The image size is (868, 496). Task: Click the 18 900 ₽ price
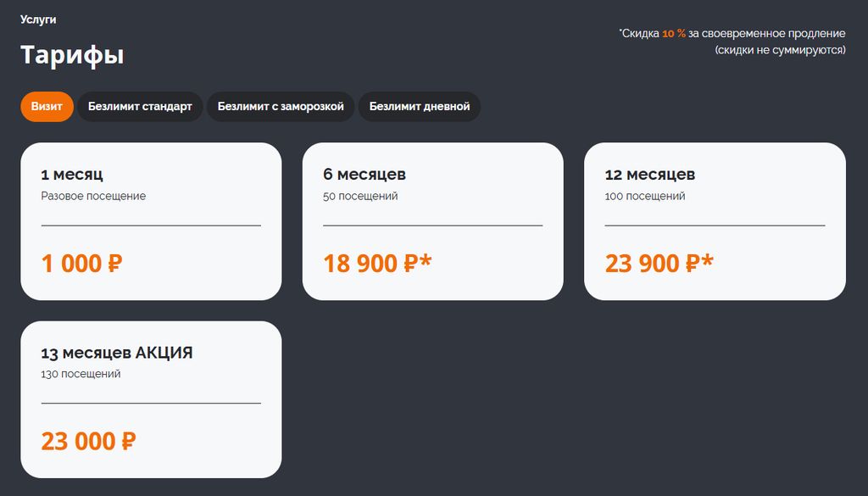(x=377, y=264)
